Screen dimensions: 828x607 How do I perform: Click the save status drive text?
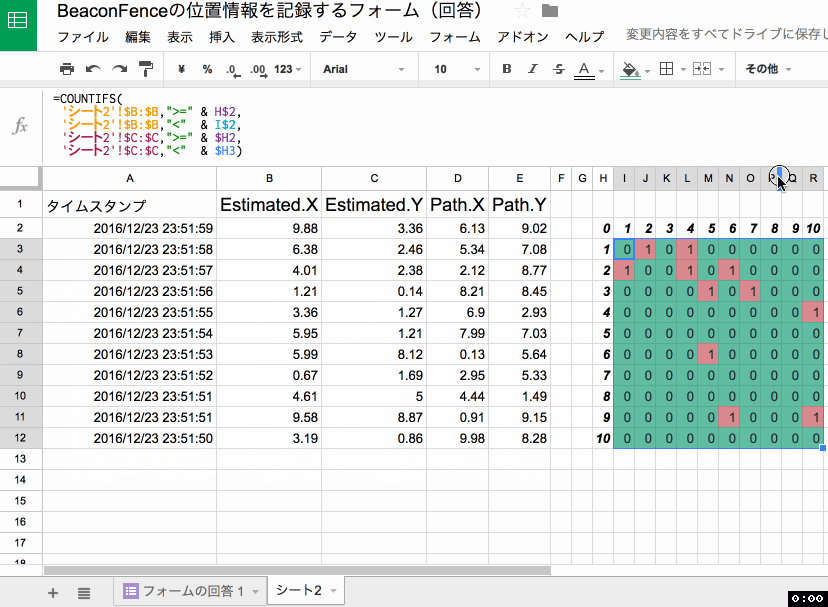(x=727, y=34)
